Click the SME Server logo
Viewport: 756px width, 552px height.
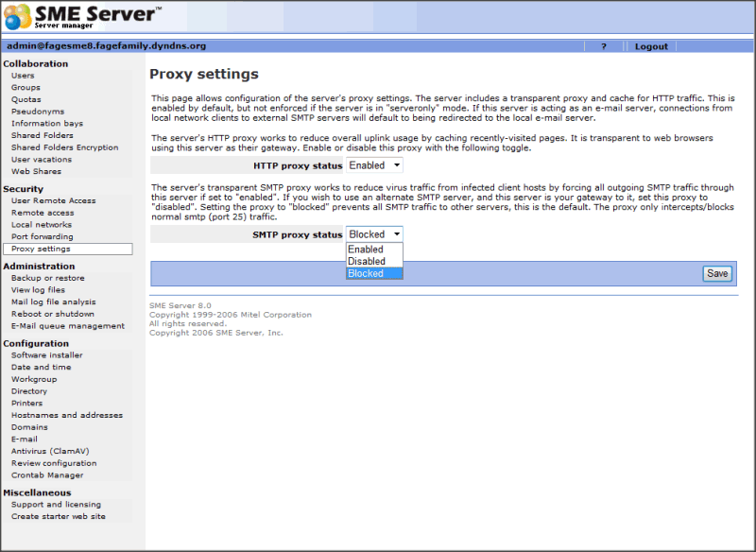83,16
